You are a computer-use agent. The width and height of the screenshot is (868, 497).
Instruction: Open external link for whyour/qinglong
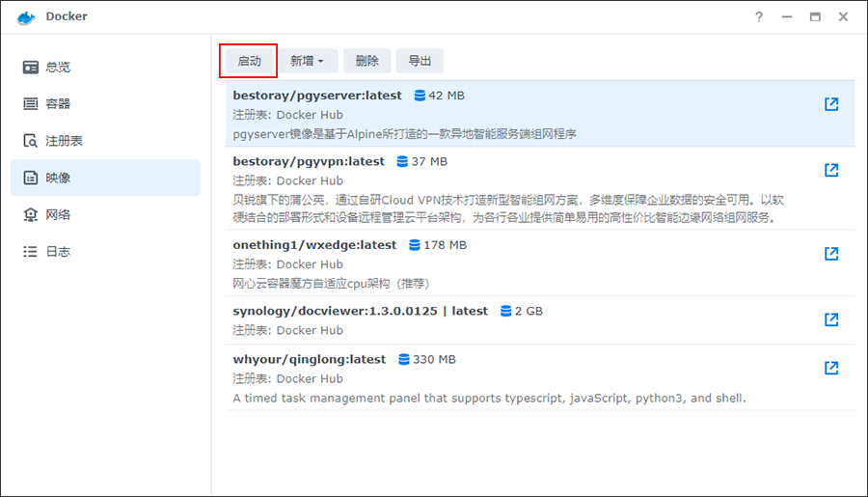831,368
